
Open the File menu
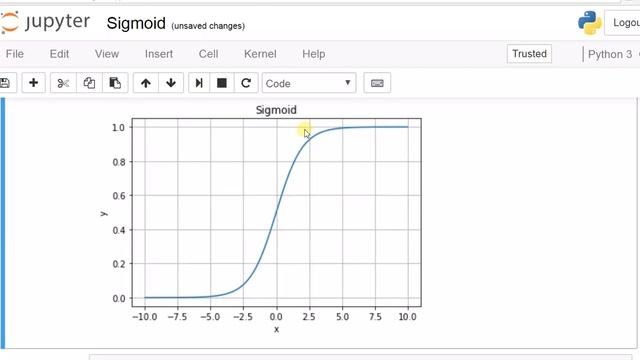point(15,54)
